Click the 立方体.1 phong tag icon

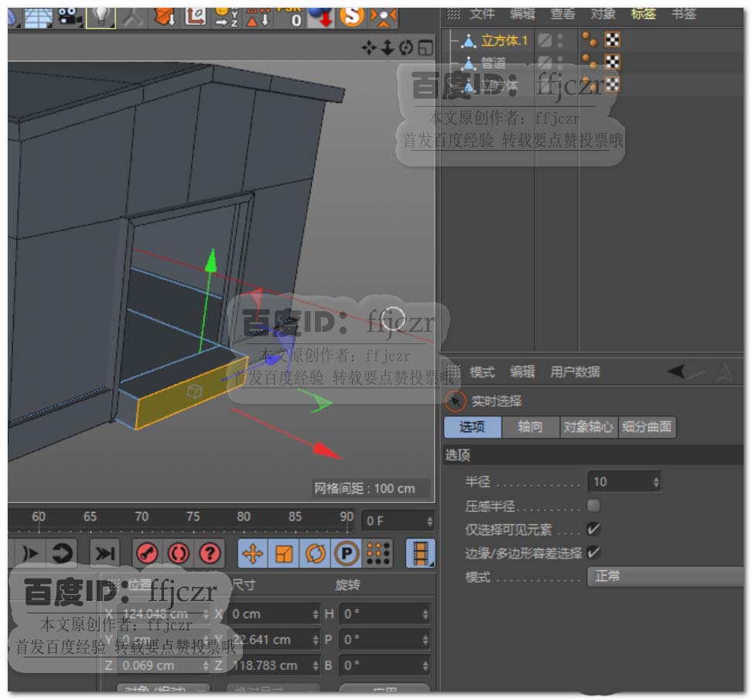click(590, 39)
